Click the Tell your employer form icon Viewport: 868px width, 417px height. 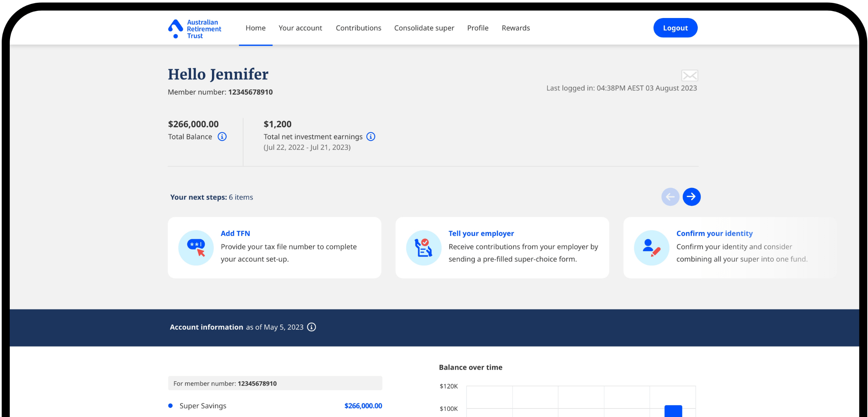[x=424, y=247]
